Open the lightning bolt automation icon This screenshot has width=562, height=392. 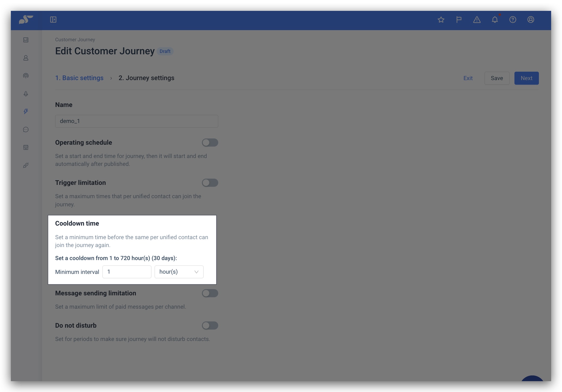(x=26, y=112)
